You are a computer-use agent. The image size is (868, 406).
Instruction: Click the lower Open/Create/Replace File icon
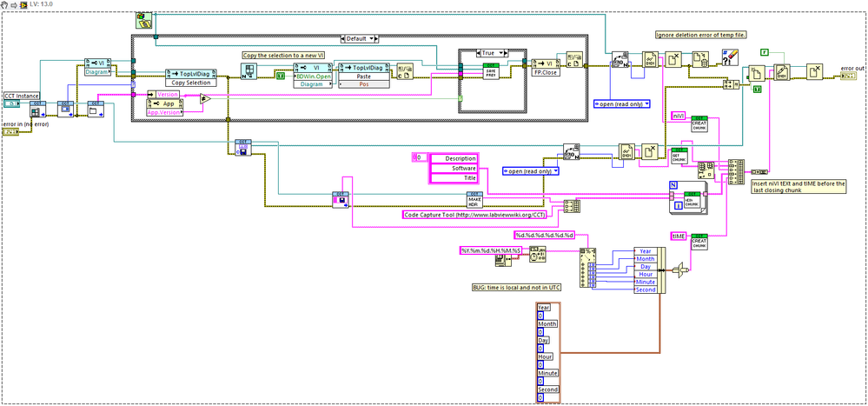pyautogui.click(x=572, y=152)
